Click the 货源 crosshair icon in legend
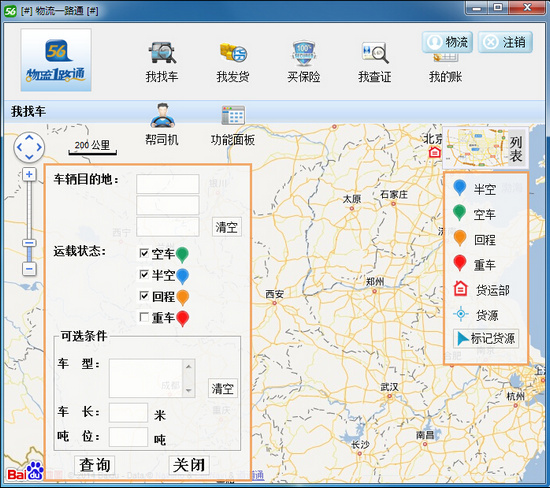Viewport: 550px width, 488px height. tap(461, 314)
